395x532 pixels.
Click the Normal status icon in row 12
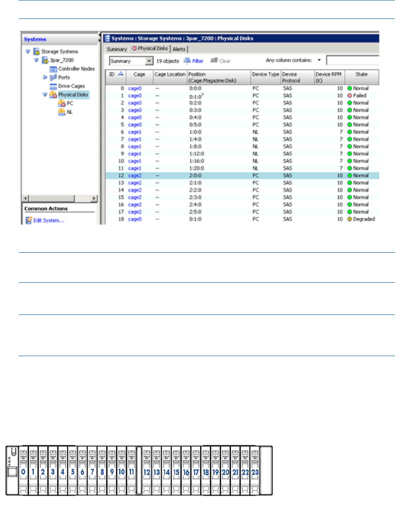[350, 175]
